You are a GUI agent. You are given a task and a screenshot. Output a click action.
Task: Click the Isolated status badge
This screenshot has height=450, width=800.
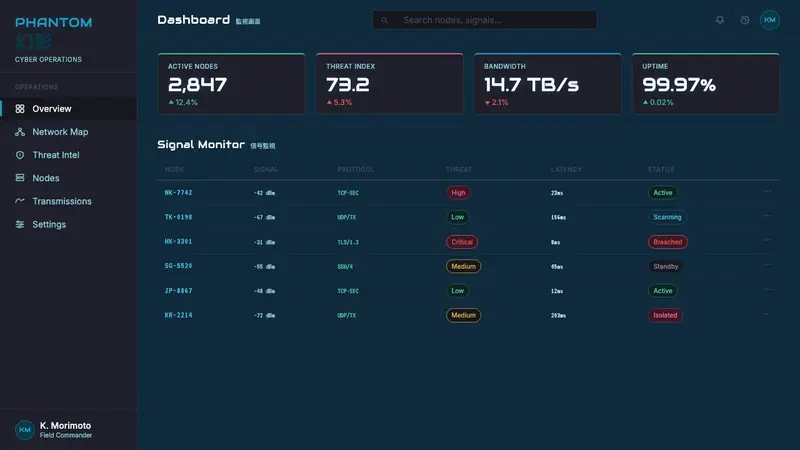click(x=665, y=315)
